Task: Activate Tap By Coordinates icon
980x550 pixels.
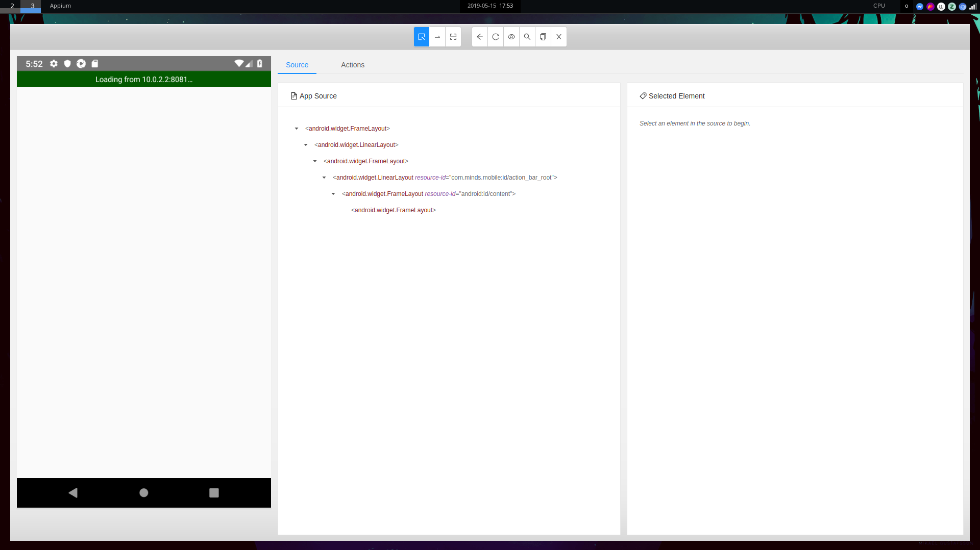Action: point(453,37)
